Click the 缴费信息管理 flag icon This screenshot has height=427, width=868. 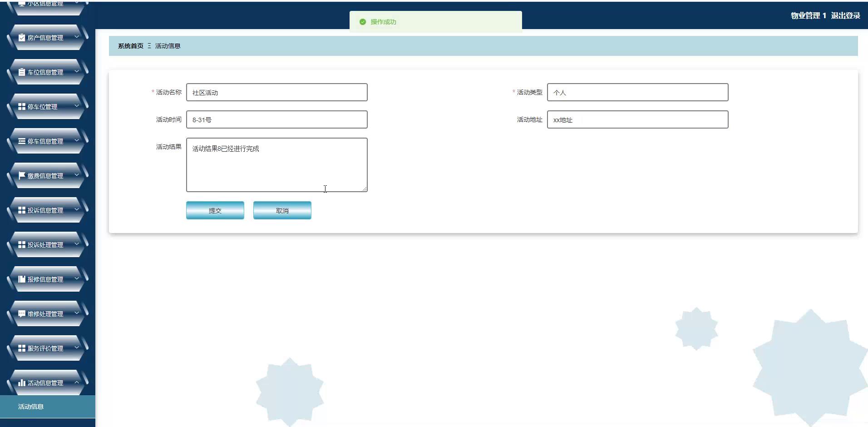22,176
